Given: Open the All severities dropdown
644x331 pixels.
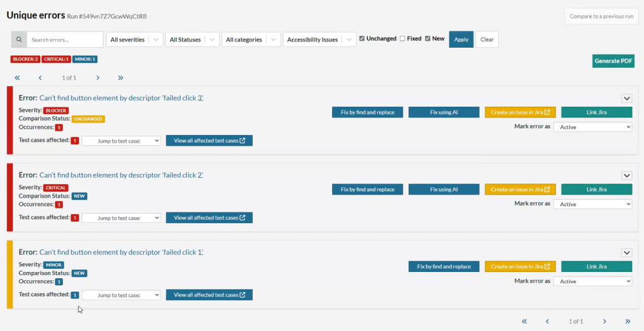Looking at the screenshot, I should pyautogui.click(x=134, y=40).
